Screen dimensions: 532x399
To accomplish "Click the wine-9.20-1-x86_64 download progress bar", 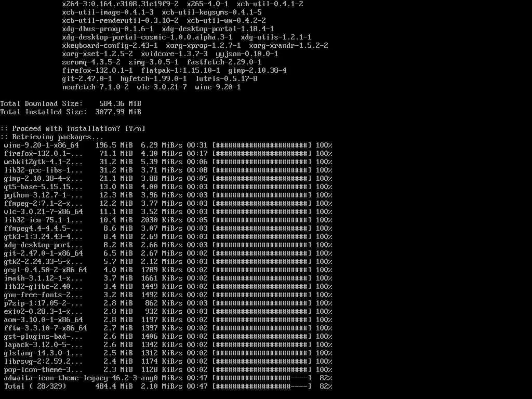I will pos(262,145).
